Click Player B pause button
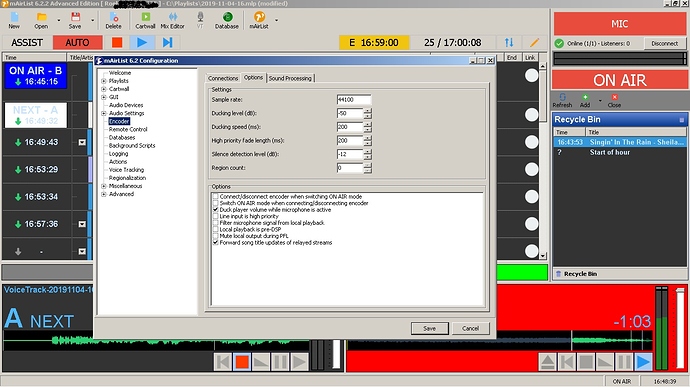The height and width of the screenshot is (387, 690). (624, 362)
